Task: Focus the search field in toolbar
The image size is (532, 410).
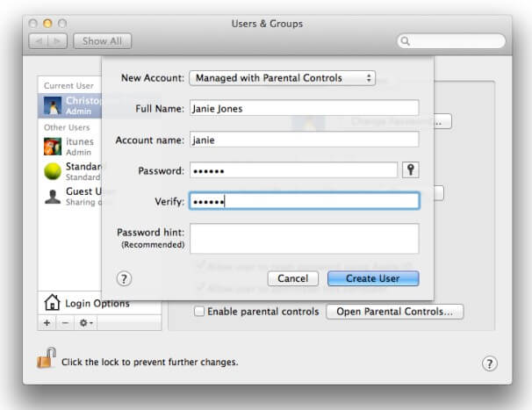Action: tap(451, 41)
